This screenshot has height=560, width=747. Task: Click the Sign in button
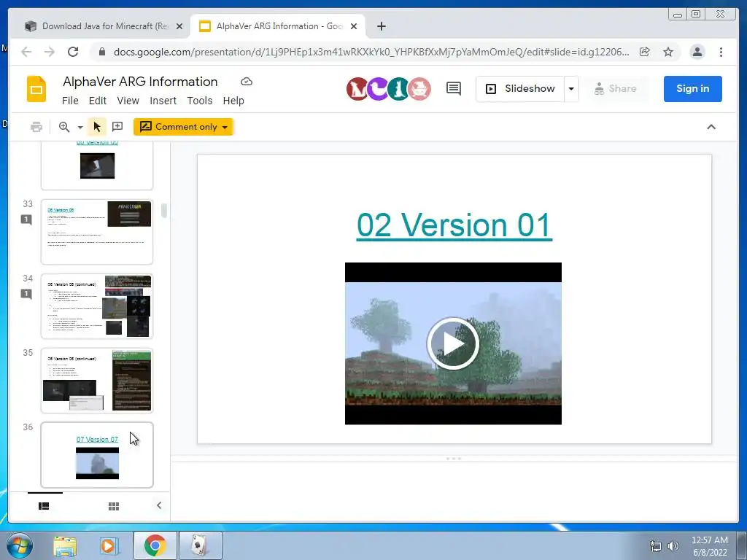[x=693, y=88]
